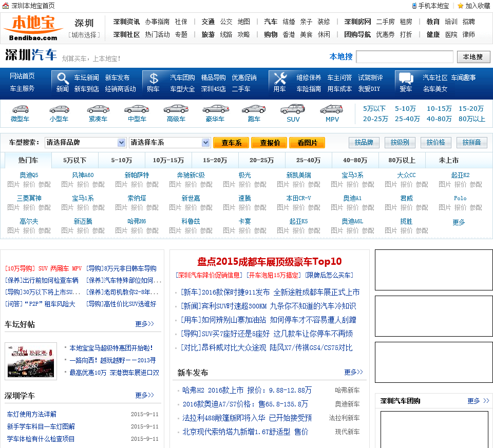The height and width of the screenshot is (448, 493).
Task: Click the micro car (微型车) icon
Action: pyautogui.click(x=20, y=109)
